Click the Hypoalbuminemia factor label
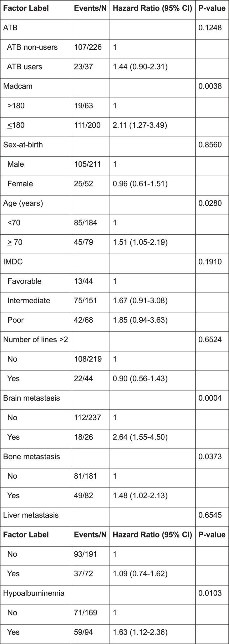 pos(34,593)
